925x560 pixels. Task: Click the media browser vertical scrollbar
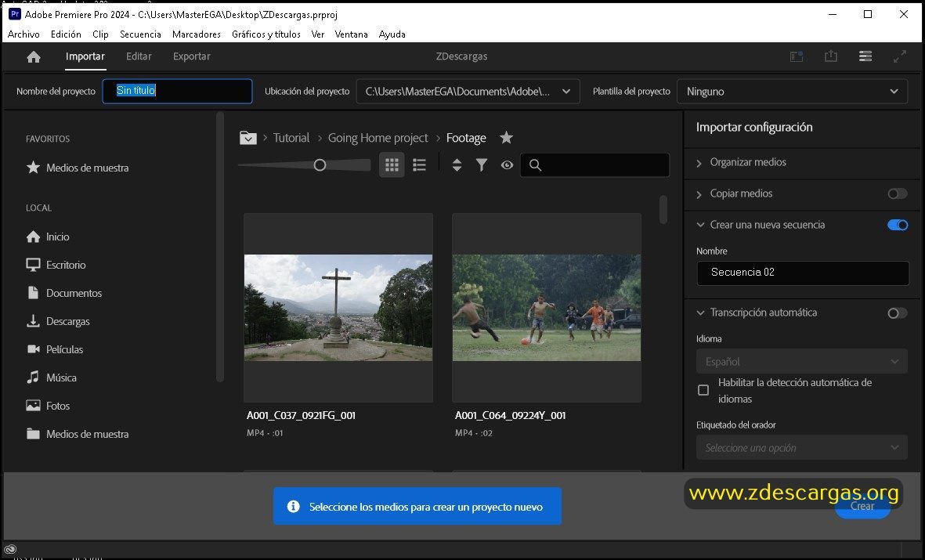(x=663, y=209)
